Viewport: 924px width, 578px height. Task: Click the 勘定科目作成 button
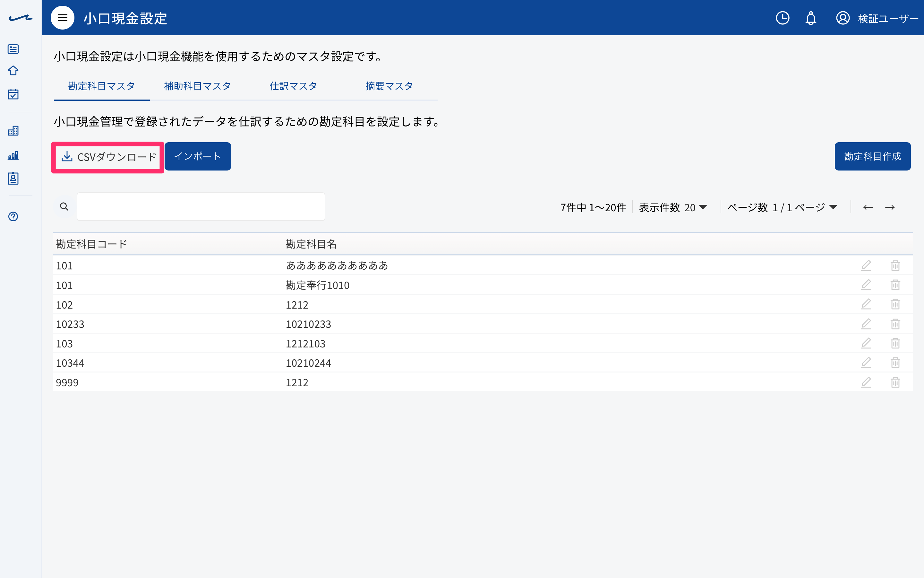(x=872, y=156)
